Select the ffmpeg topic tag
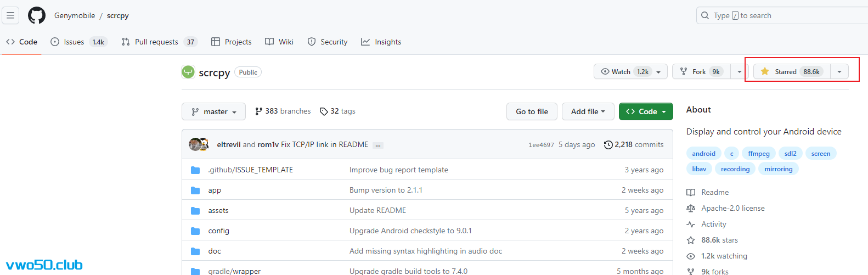 click(x=758, y=154)
